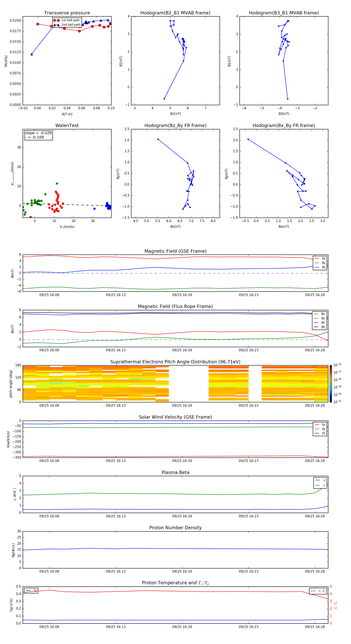Click the 'WalenTest' plot title
This screenshot has height=644, width=351.
tap(67, 125)
